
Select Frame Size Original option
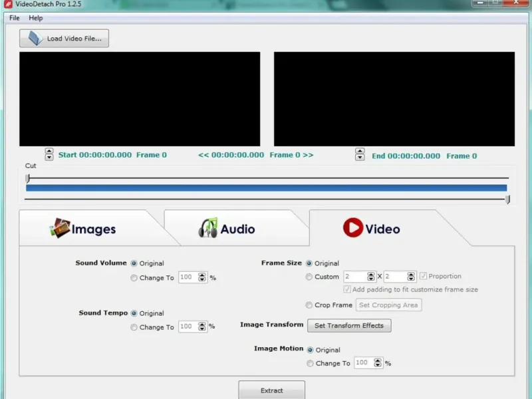pos(309,263)
